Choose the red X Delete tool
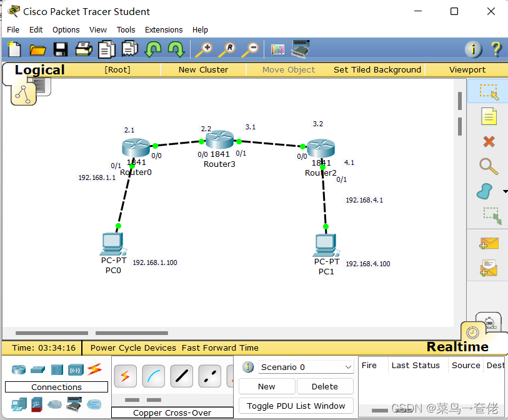This screenshot has width=508, height=420. (489, 141)
